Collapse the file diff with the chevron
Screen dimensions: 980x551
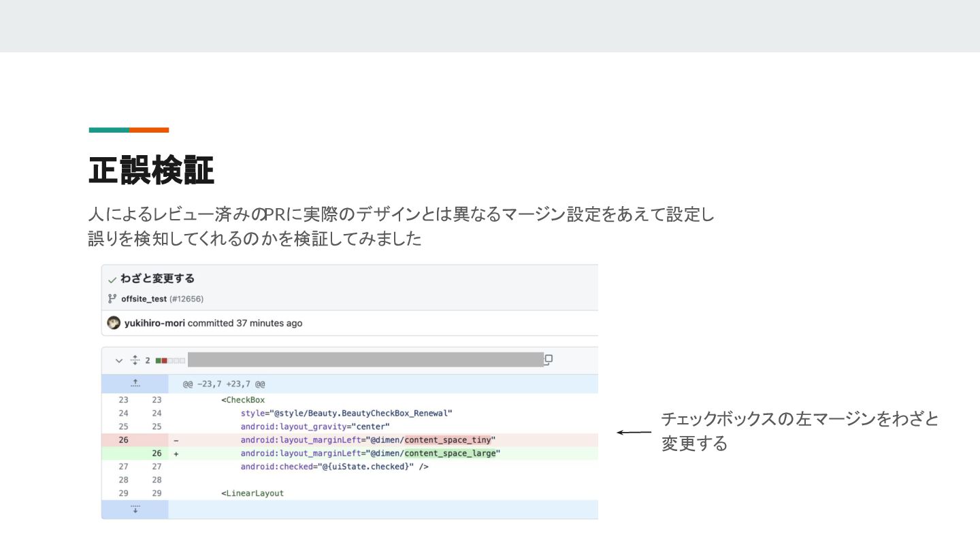coord(119,361)
